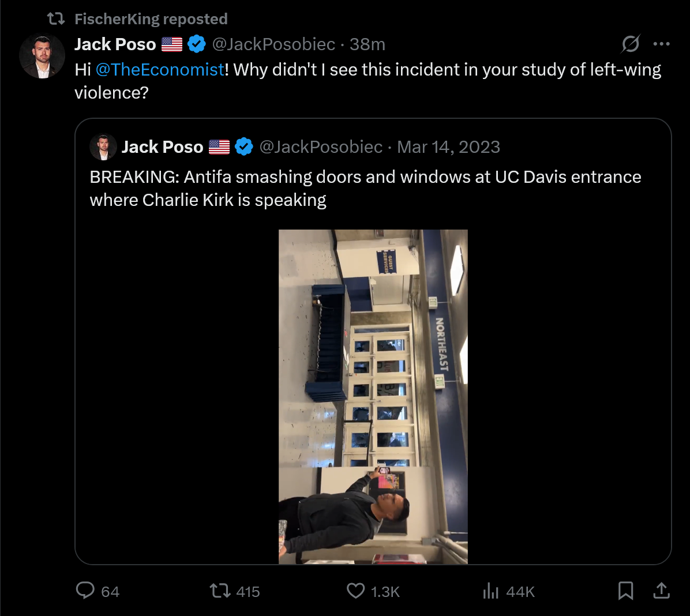Image resolution: width=690 pixels, height=616 pixels.
Task: Play the UC Davis entrance video
Action: click(x=373, y=396)
